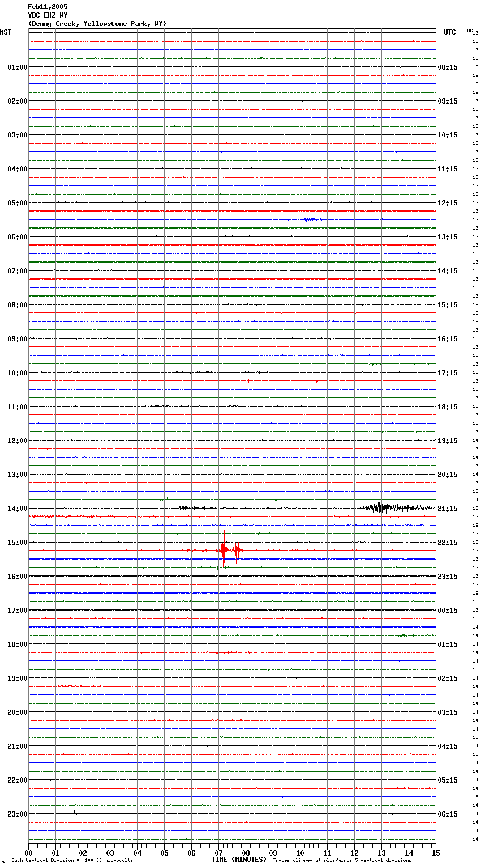Click the "23:00" MST hour label
Image resolution: width=481 pixels, height=868 pixels.
(x=17, y=814)
